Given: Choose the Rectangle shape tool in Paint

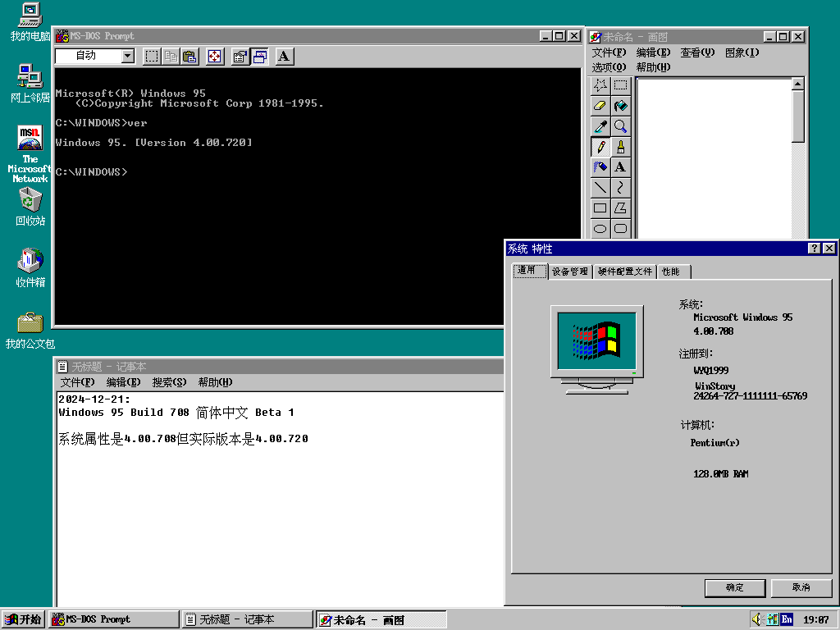Looking at the screenshot, I should click(x=600, y=208).
